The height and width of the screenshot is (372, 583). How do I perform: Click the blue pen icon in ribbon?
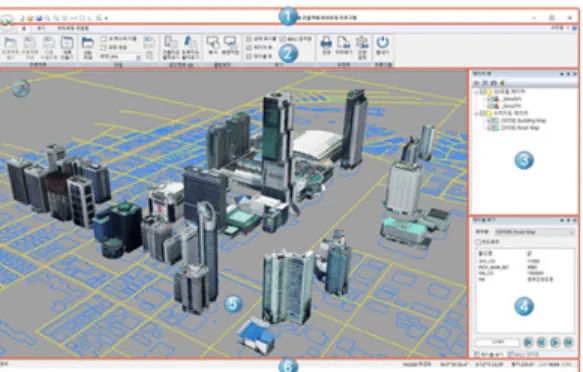(191, 43)
